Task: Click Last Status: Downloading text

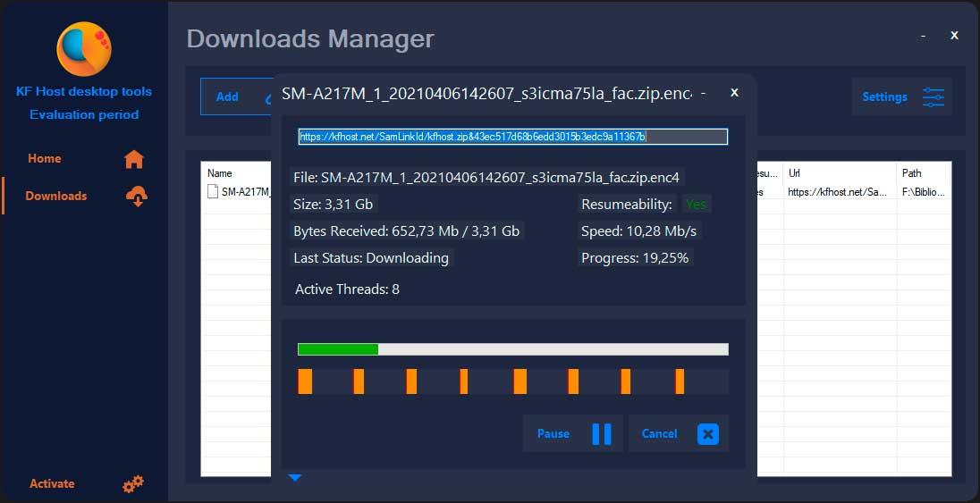Action: [371, 258]
